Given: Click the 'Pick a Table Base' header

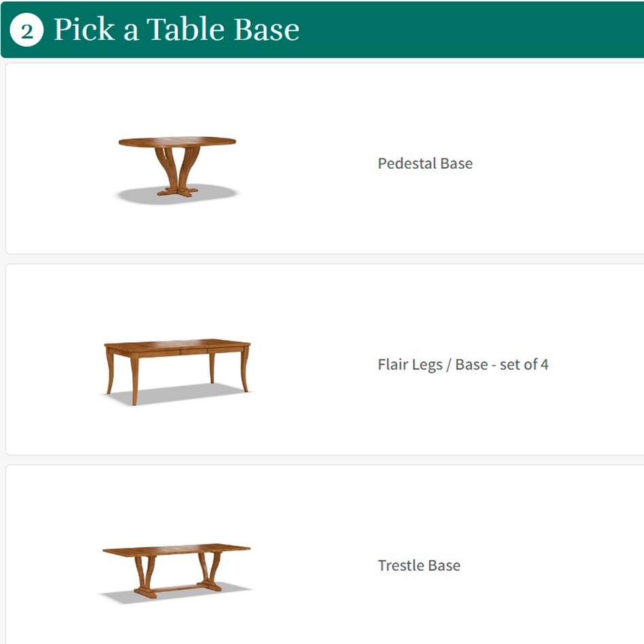Looking at the screenshot, I should click(176, 28).
